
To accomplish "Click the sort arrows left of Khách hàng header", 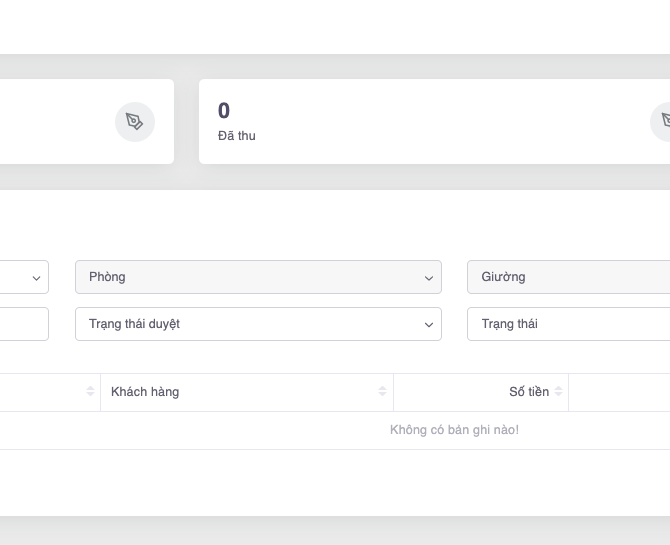I will point(91,392).
